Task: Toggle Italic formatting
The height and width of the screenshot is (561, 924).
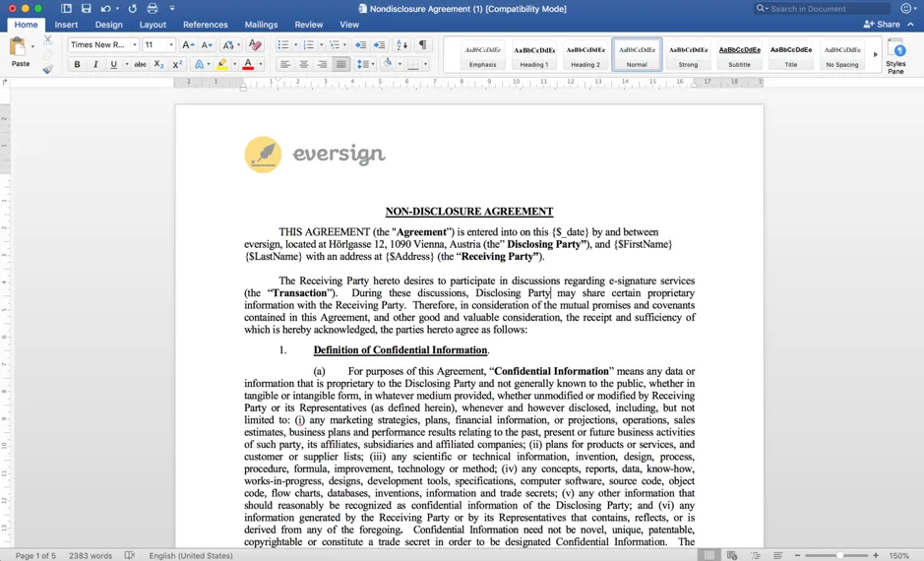Action: [94, 64]
